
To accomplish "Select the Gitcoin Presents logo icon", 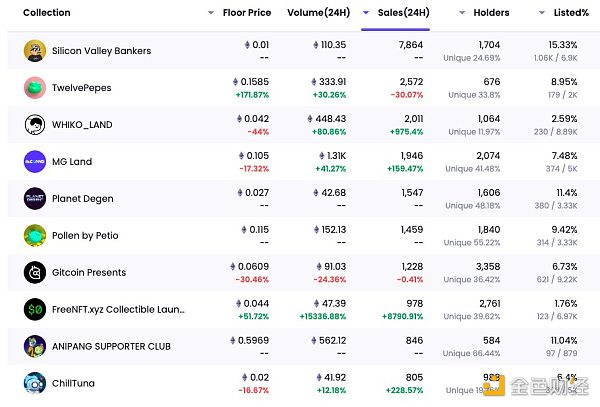I will pos(35,272).
